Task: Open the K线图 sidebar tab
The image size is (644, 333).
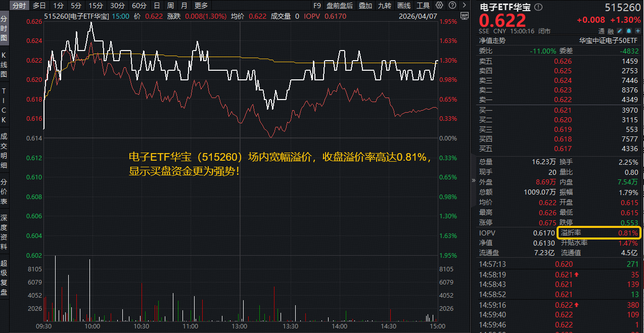Action: pos(4,66)
